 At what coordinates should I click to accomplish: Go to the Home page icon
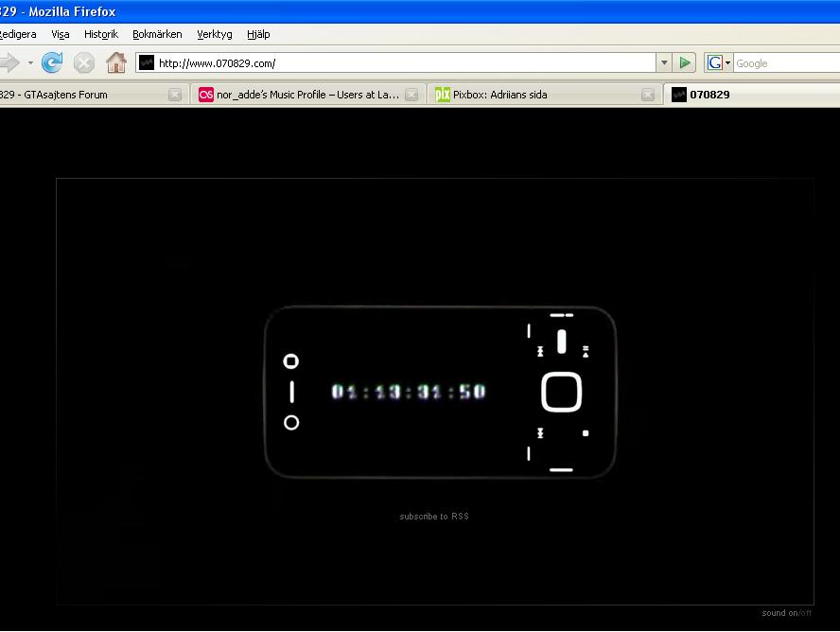115,62
